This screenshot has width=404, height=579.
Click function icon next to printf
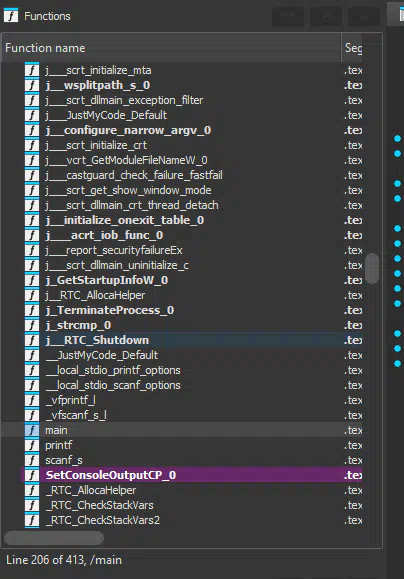32,445
